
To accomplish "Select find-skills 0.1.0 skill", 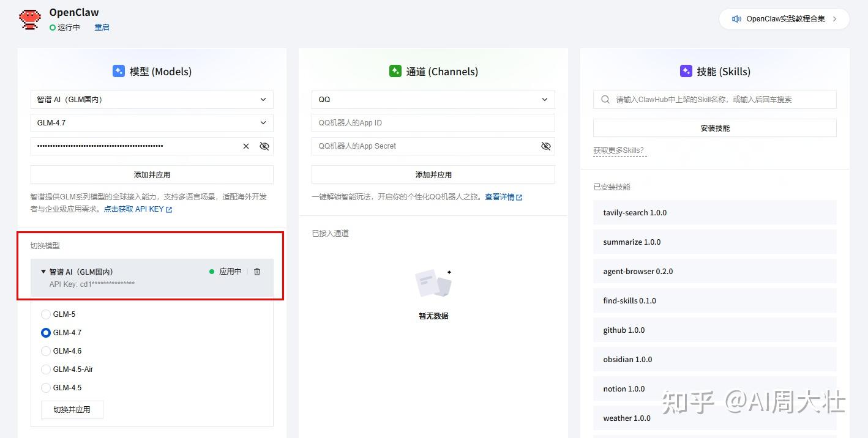I will point(715,301).
